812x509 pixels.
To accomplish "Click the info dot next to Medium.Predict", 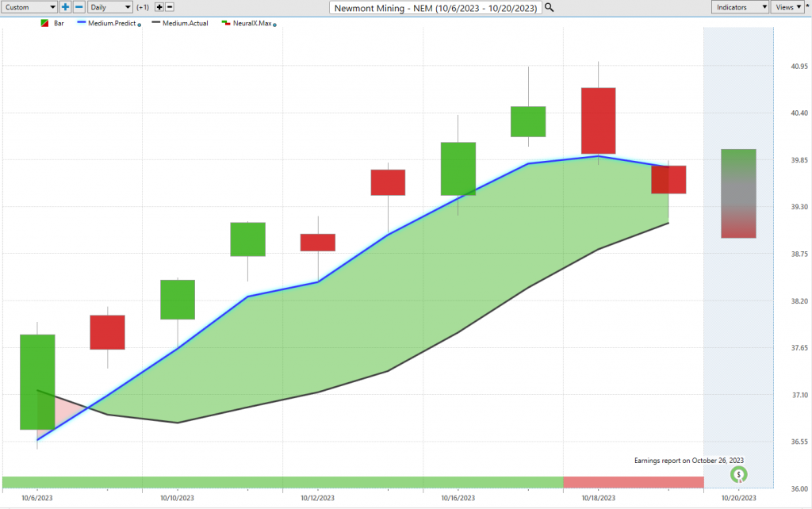I will [140, 25].
